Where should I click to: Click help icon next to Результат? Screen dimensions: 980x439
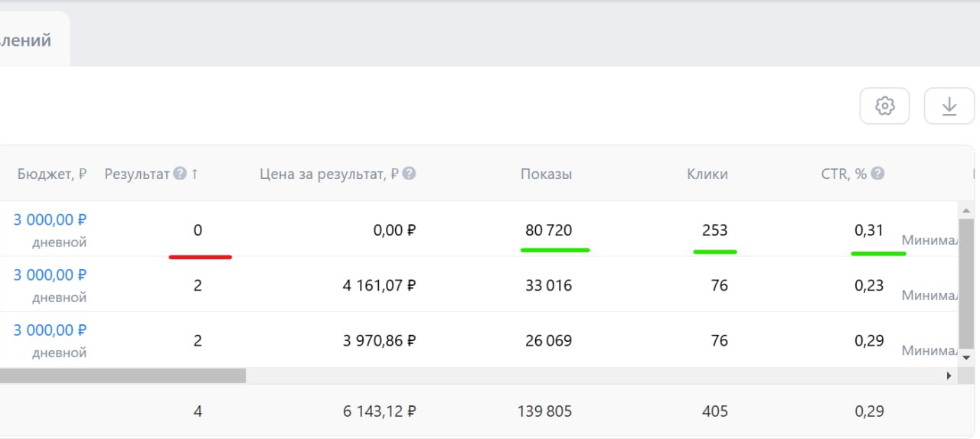pos(180,174)
